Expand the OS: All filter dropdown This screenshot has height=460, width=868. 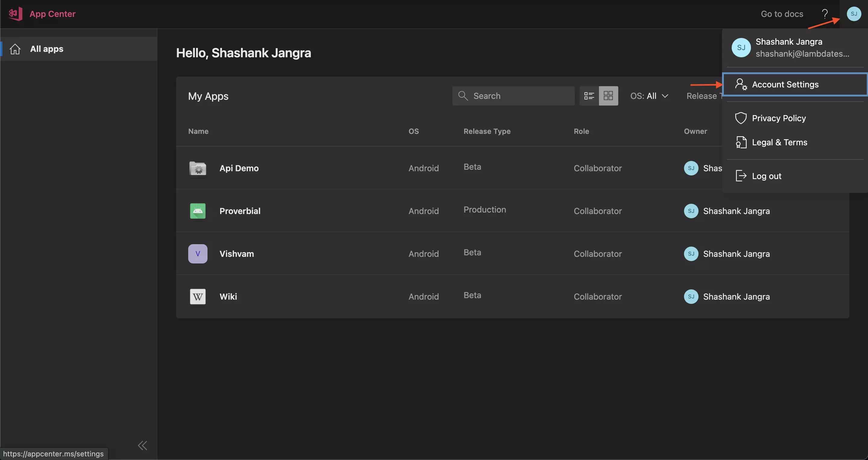click(649, 96)
